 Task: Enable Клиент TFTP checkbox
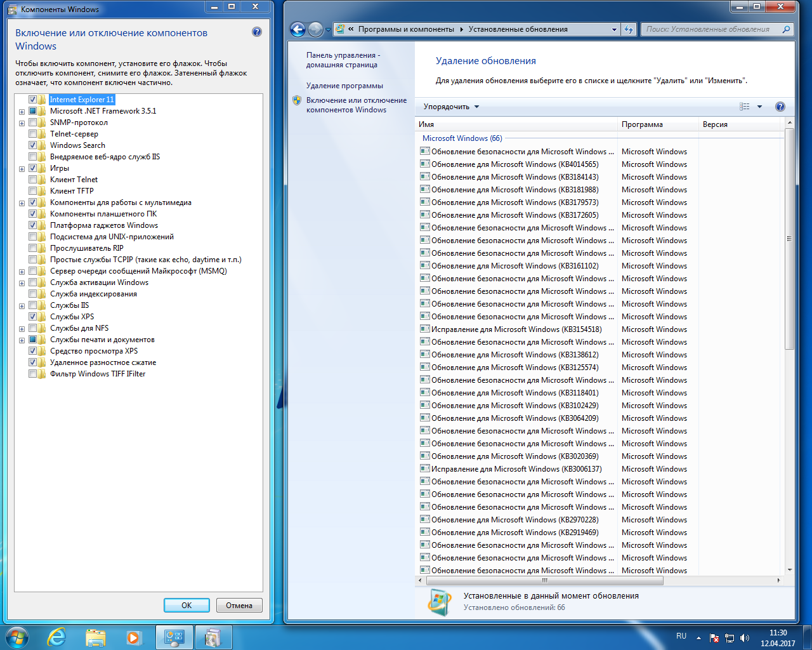(32, 191)
